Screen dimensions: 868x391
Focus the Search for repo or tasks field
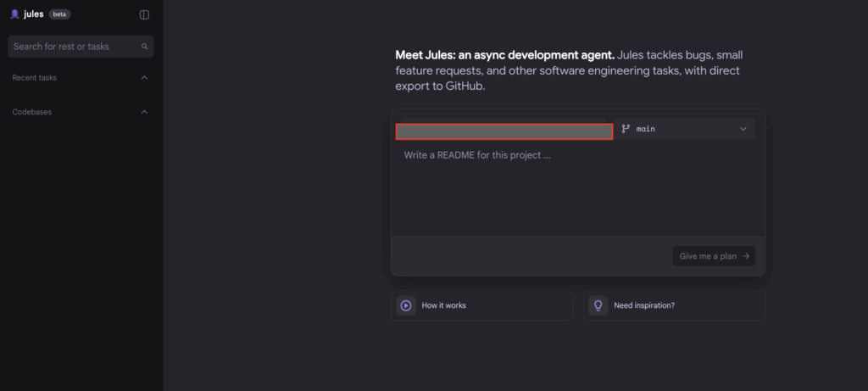pyautogui.click(x=72, y=47)
